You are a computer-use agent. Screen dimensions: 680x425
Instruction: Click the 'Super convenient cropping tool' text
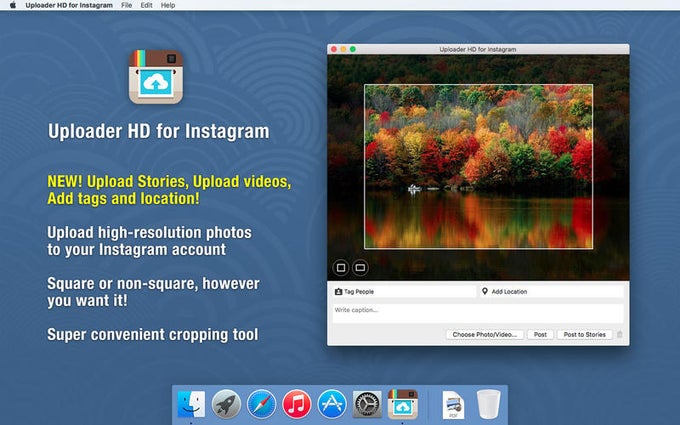pyautogui.click(x=153, y=334)
